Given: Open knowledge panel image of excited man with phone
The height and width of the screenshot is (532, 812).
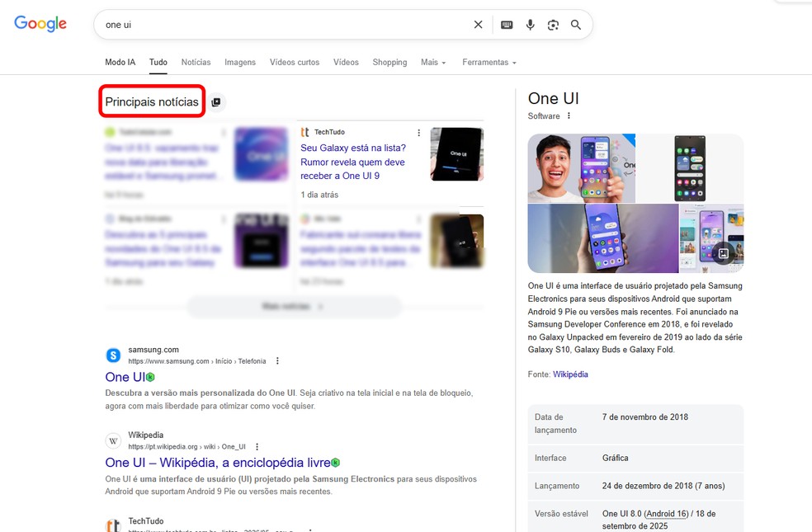Looking at the screenshot, I should click(x=582, y=168).
